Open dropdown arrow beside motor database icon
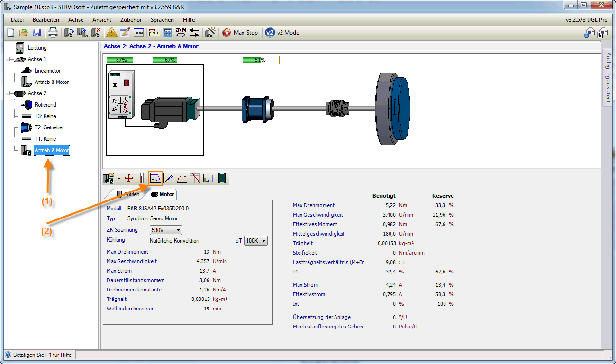This screenshot has height=364, width=616. 119,179
